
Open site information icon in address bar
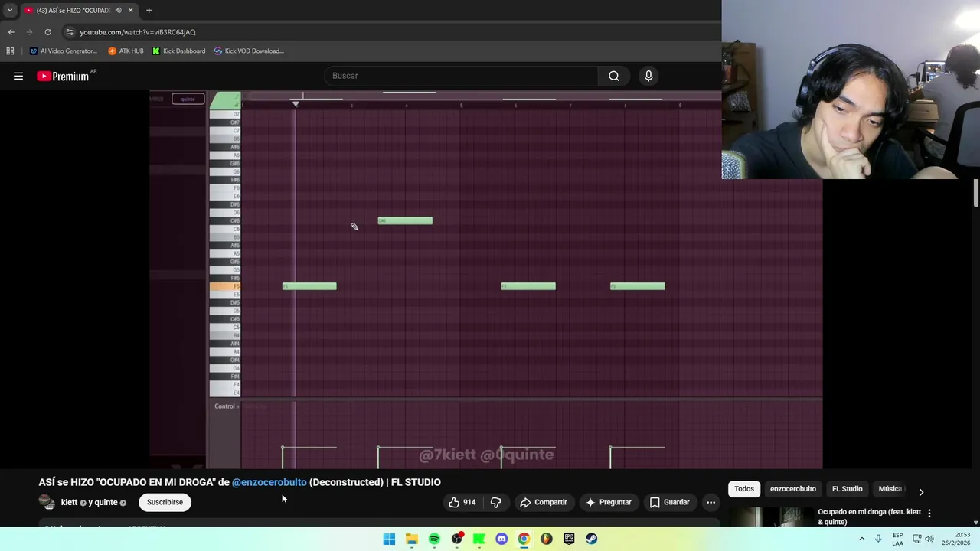pos(70,32)
